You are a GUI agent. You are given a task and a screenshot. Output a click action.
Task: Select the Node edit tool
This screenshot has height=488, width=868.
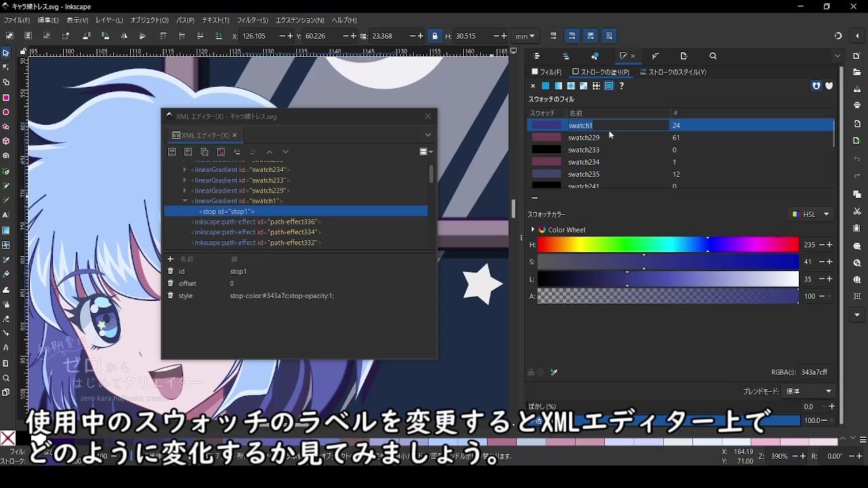pyautogui.click(x=6, y=68)
